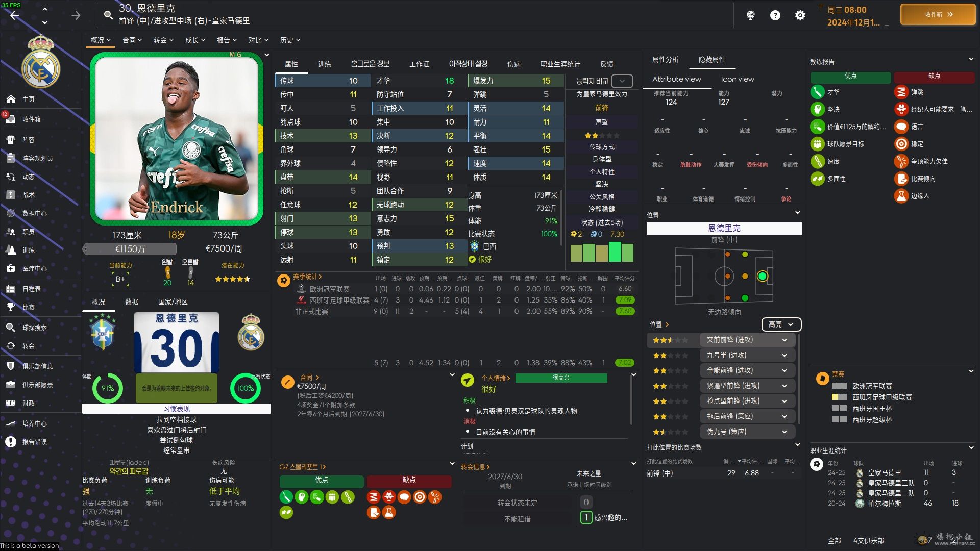Screen dimensions: 980x551
Task: Open the 职业生涯统计 tab
Action: (560, 64)
